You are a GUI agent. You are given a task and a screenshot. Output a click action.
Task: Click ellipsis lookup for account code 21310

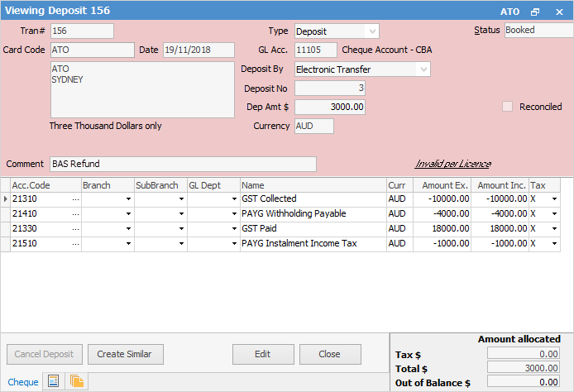pos(75,199)
